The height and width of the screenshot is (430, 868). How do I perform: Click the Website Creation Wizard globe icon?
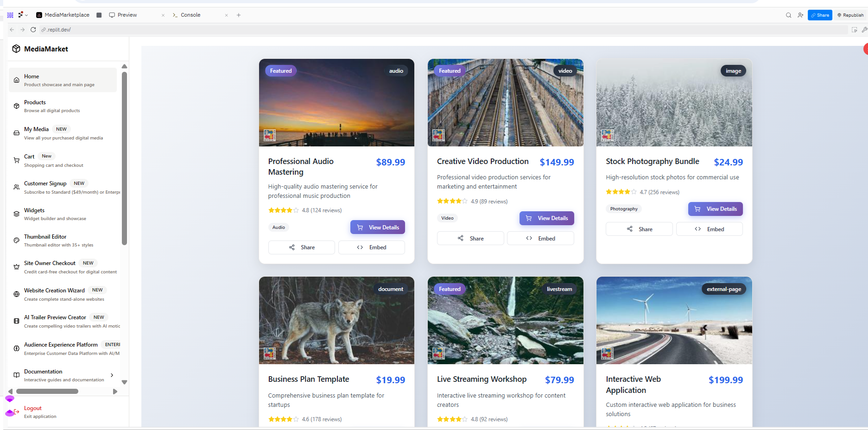pyautogui.click(x=17, y=294)
